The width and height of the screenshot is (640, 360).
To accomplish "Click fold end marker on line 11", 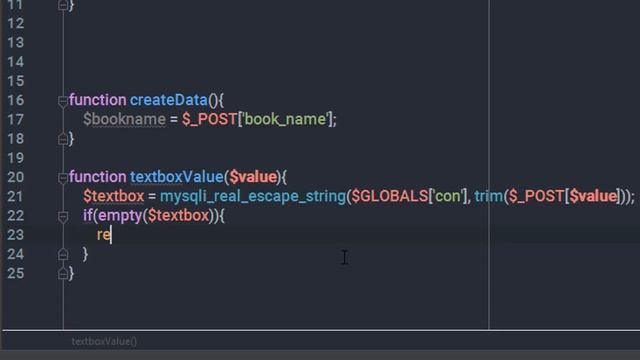I will click(63, 5).
